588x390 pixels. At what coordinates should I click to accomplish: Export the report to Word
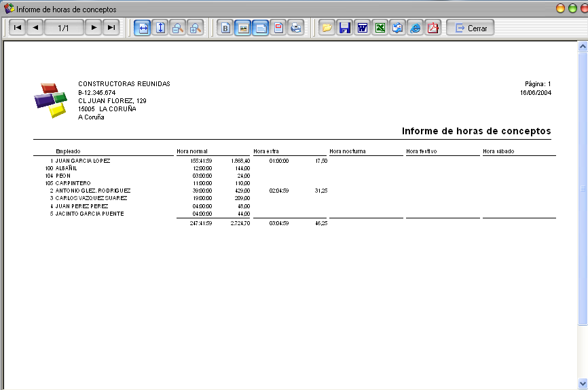coord(363,28)
